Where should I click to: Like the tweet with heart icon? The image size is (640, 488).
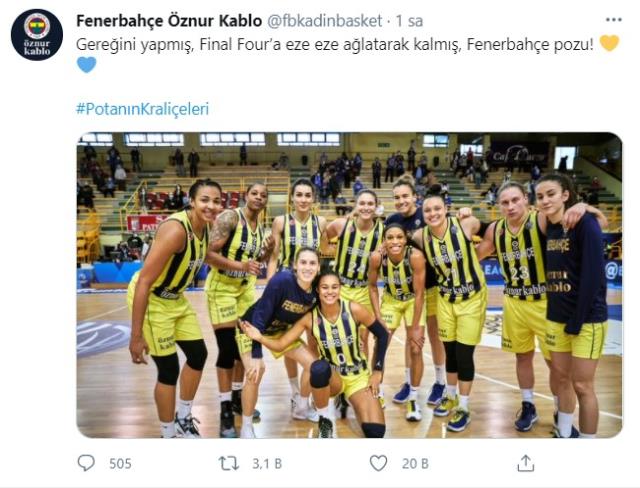point(378,463)
